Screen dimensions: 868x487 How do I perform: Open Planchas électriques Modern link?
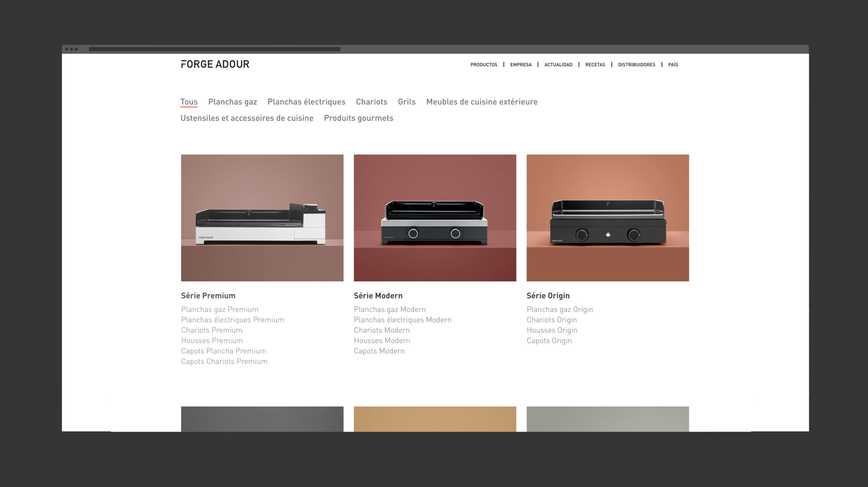(403, 320)
